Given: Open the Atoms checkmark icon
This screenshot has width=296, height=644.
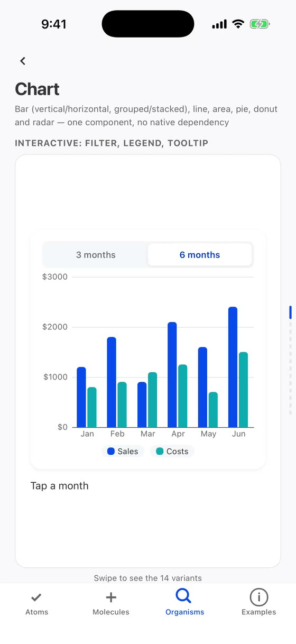Looking at the screenshot, I should [x=36, y=597].
